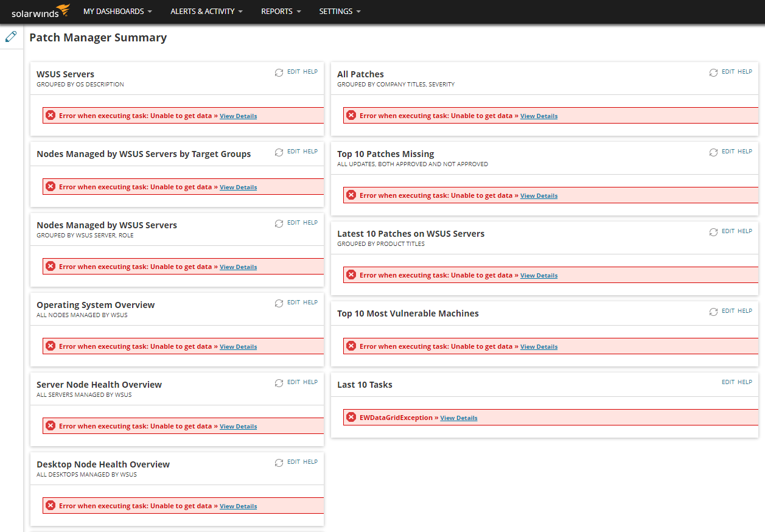The height and width of the screenshot is (532, 765).
Task: Refresh the WSUS Servers widget
Action: coord(279,72)
